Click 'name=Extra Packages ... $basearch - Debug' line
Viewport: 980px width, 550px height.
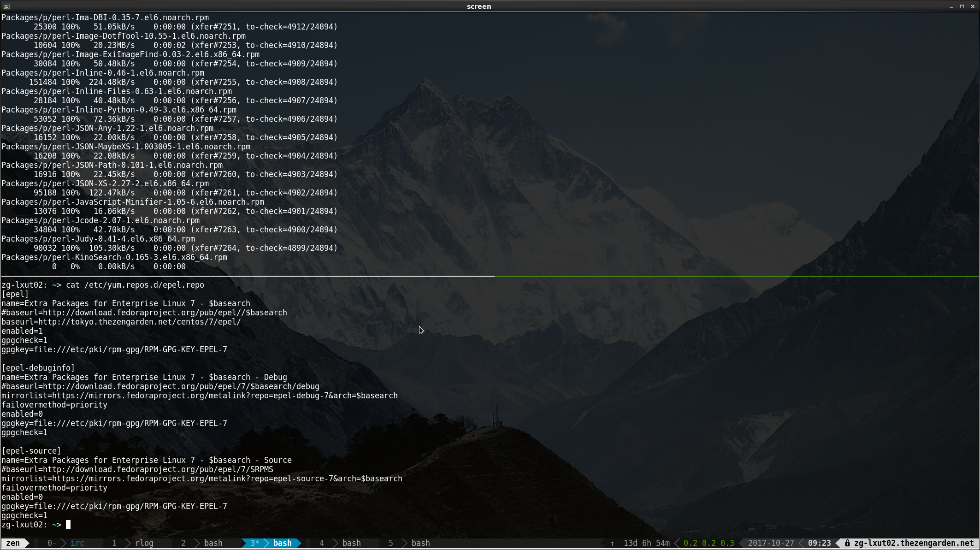coord(144,377)
